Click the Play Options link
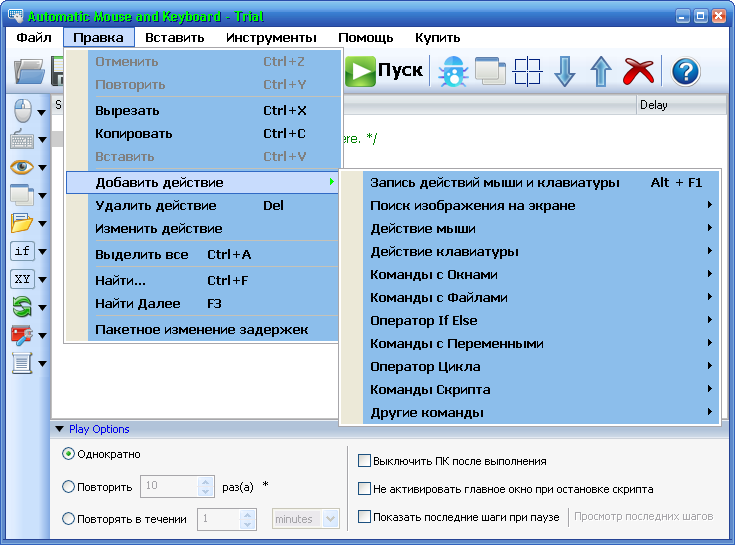735x545 pixels. click(99, 429)
